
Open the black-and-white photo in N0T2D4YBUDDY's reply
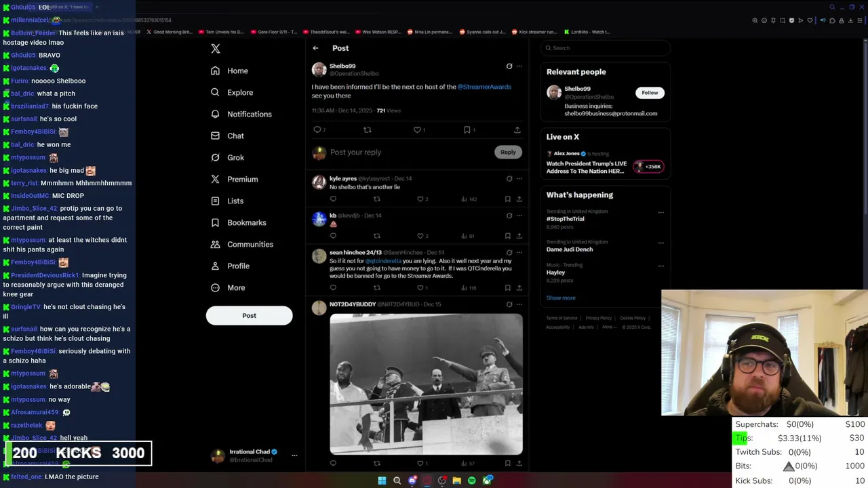(426, 384)
